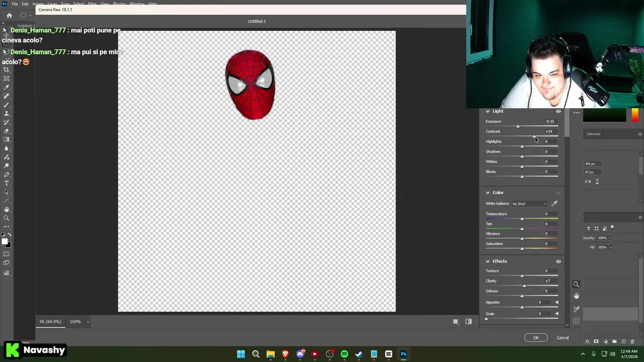Open the File menu
Image resolution: width=644 pixels, height=362 pixels.
click(15, 4)
